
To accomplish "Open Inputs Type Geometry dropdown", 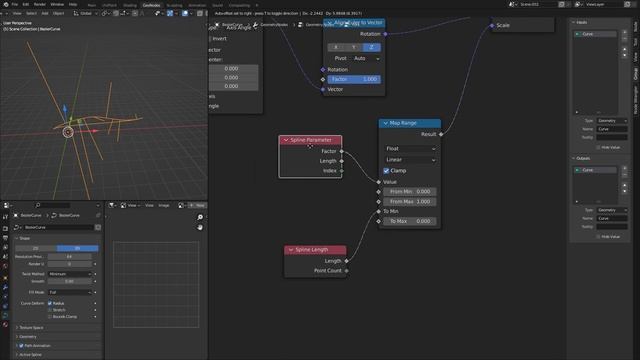I will tap(612, 121).
